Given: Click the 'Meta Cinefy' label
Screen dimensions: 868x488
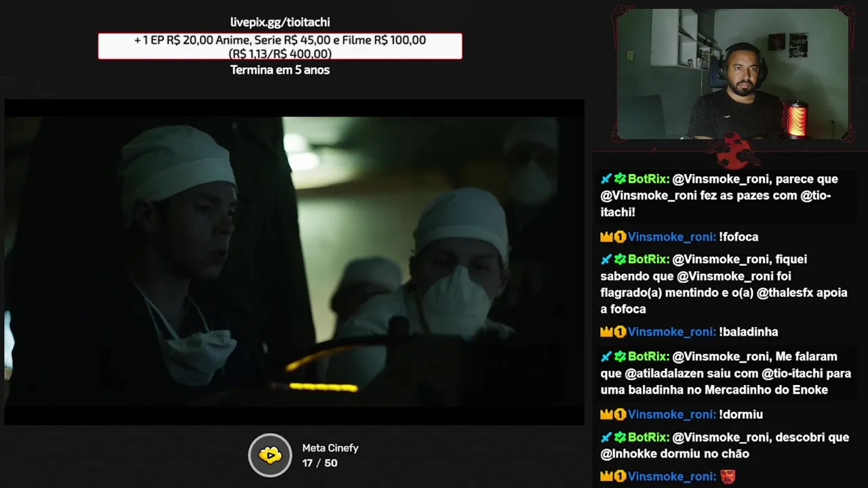Looking at the screenshot, I should [x=330, y=448].
